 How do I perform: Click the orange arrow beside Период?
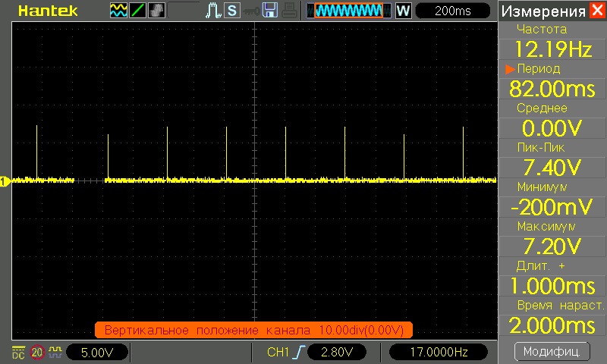[510, 69]
